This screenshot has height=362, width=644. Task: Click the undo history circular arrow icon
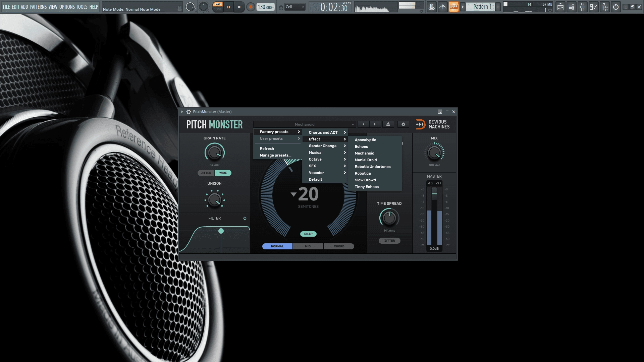coord(616,7)
